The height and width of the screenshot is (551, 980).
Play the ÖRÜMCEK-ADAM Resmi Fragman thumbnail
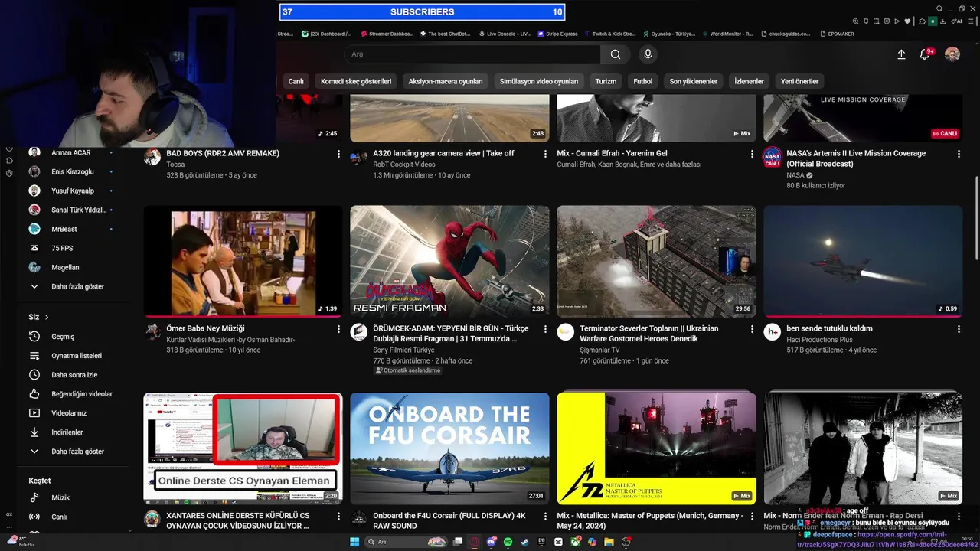coord(449,261)
